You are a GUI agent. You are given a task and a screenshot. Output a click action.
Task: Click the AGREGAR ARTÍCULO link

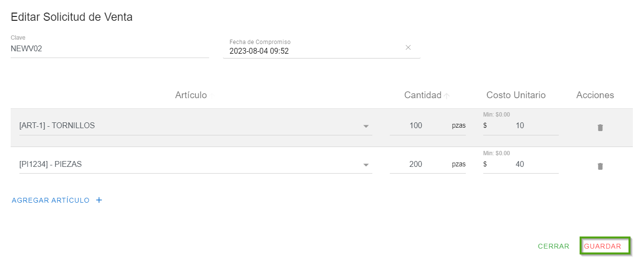[51, 200]
